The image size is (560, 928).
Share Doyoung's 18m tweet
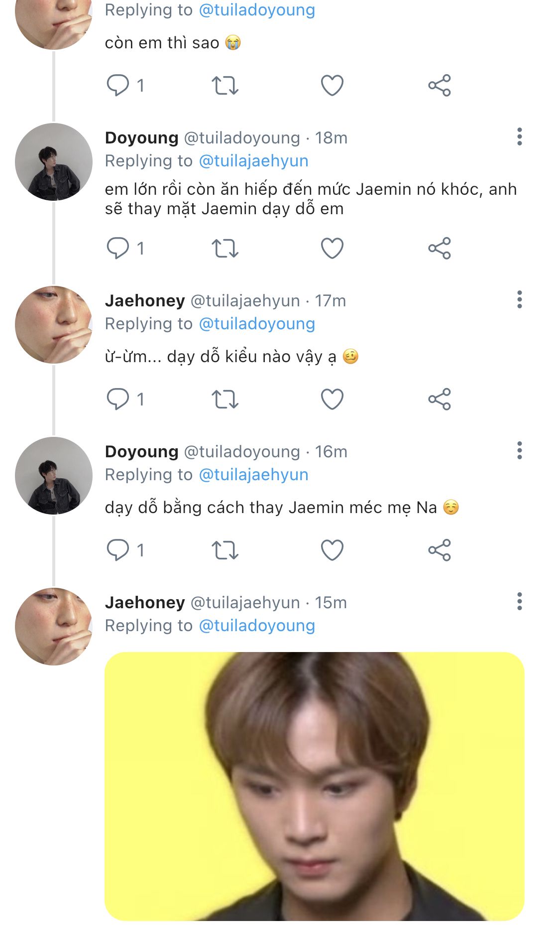coord(439,248)
